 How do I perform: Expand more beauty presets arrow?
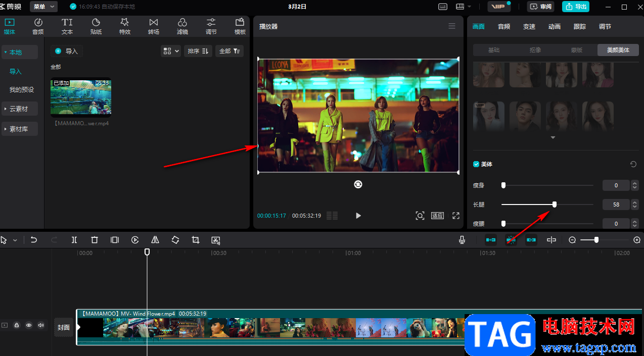click(x=553, y=138)
